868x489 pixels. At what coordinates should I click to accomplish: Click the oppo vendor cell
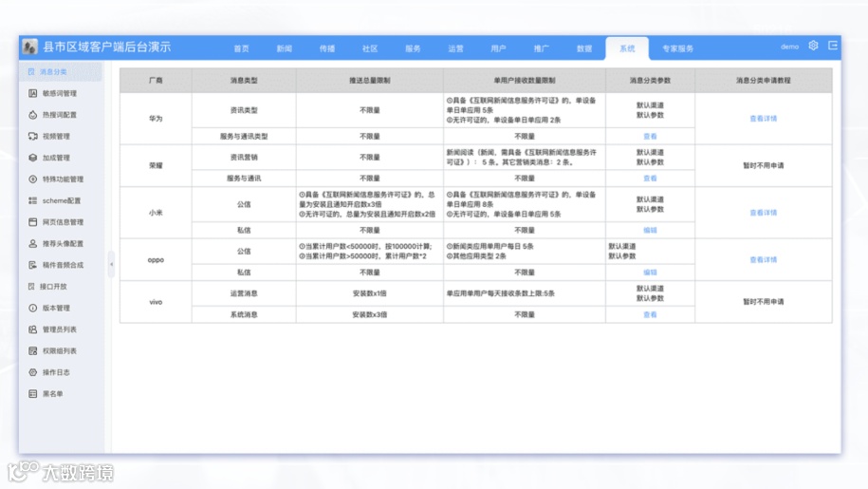[x=156, y=260]
